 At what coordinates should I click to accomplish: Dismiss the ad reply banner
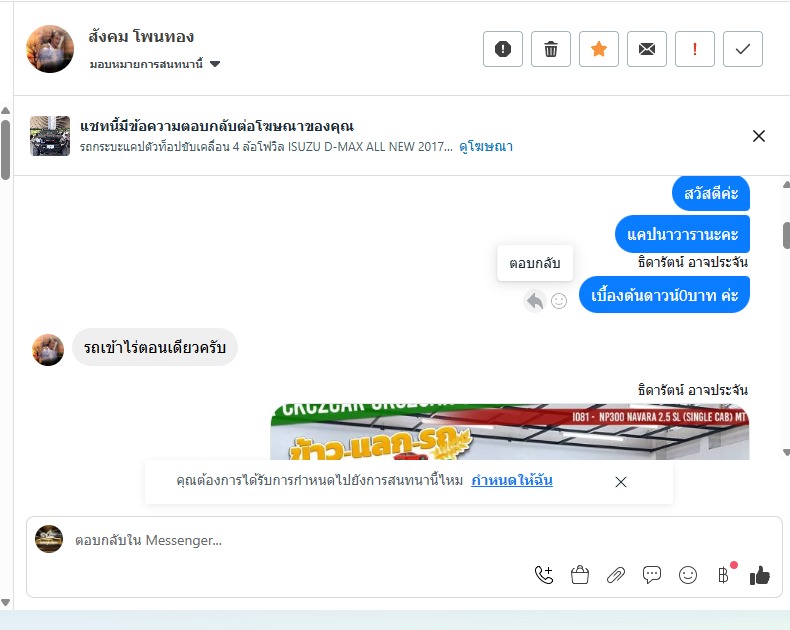pyautogui.click(x=758, y=136)
